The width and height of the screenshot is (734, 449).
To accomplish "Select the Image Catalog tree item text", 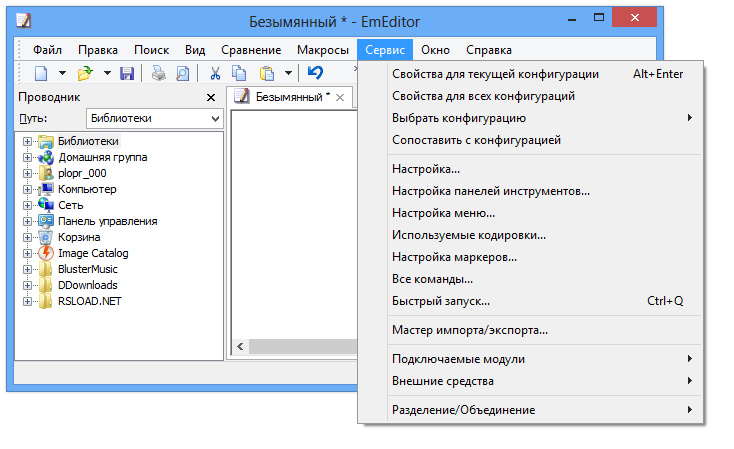I will tap(93, 253).
